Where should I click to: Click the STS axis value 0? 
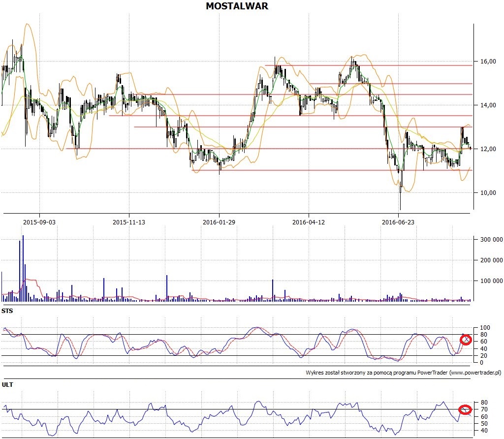tap(482, 363)
